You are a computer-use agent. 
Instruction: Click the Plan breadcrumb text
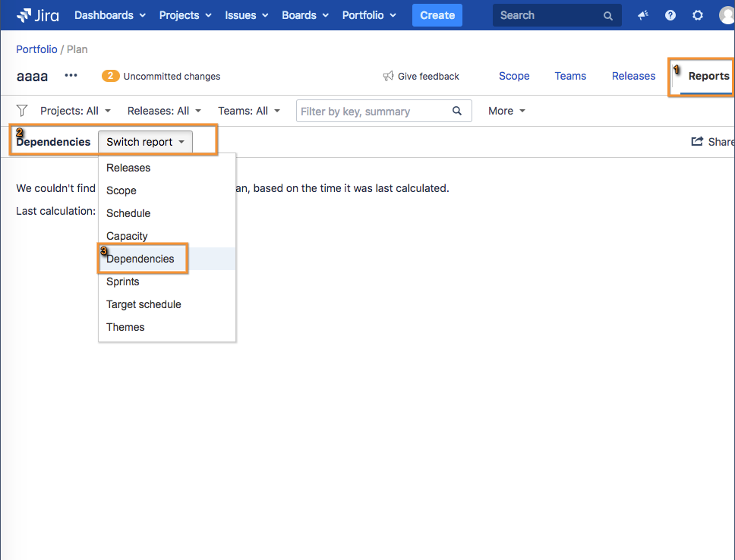click(x=77, y=49)
